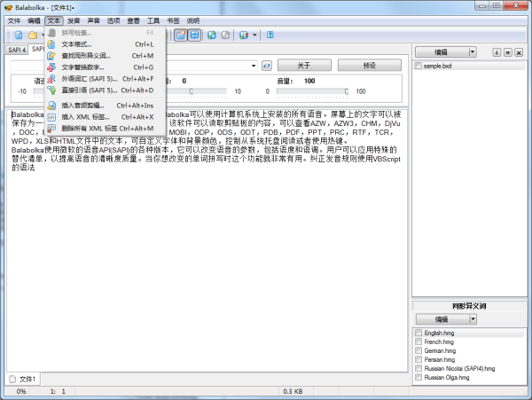The height and width of the screenshot is (400, 532).
Task: Enable the English.hmg homograph checkbox
Action: coord(419,333)
